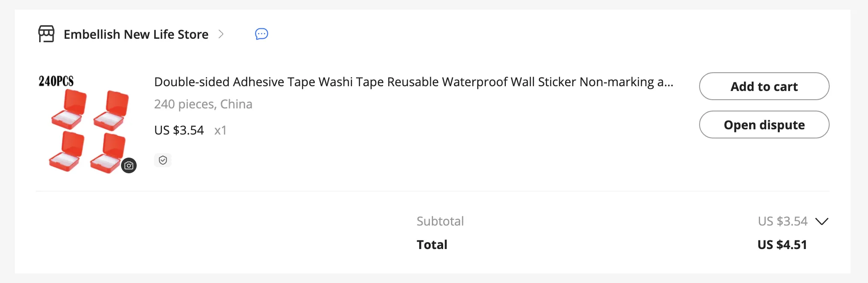Click the 240PCS text on product image
The image size is (868, 283).
(x=56, y=81)
